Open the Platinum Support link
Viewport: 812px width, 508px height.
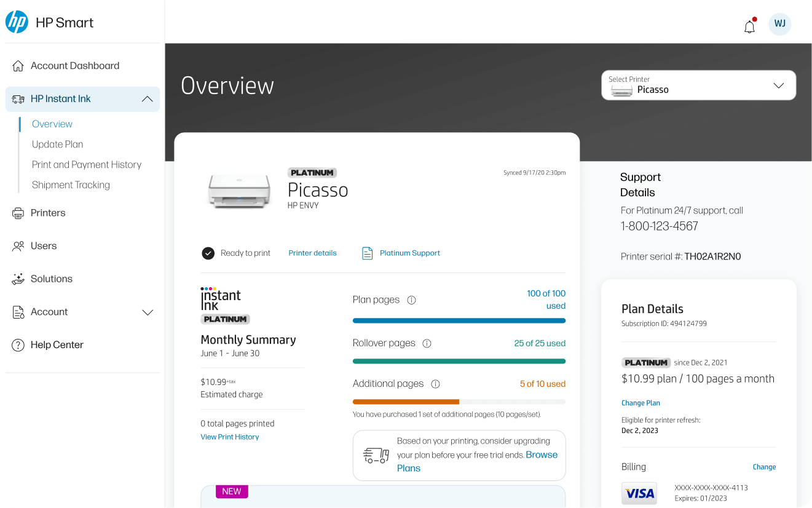(410, 253)
